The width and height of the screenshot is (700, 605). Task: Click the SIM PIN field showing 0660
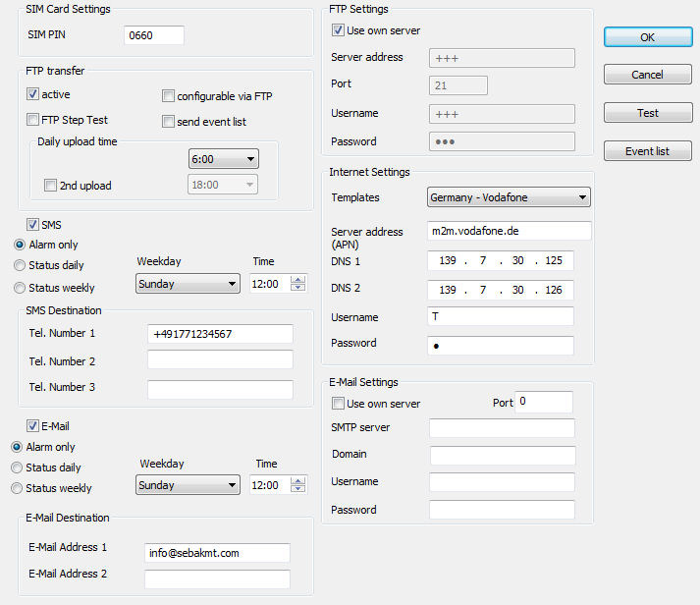pos(154,35)
